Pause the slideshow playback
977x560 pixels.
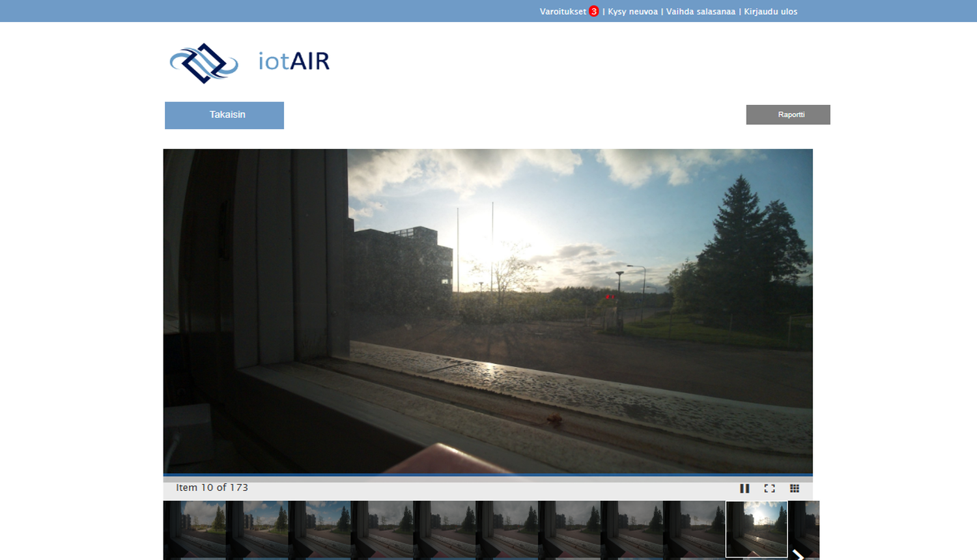[x=744, y=488]
